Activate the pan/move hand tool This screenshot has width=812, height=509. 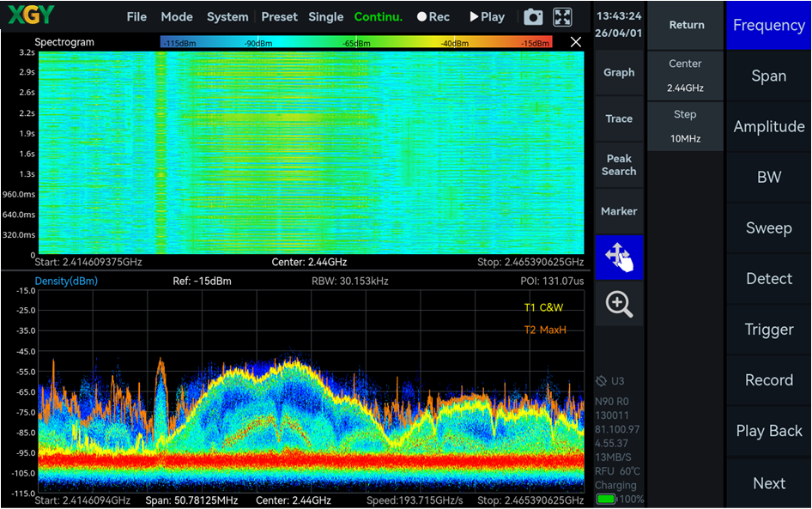tap(619, 258)
